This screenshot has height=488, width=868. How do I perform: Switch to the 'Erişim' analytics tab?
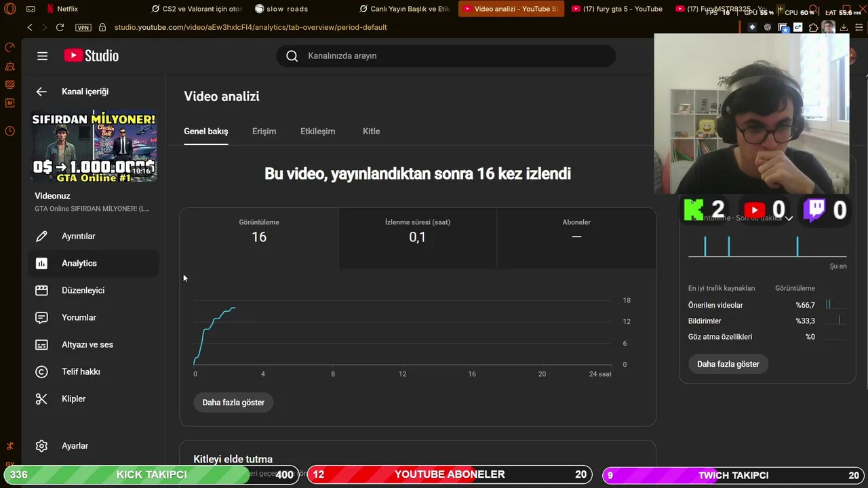click(x=264, y=131)
